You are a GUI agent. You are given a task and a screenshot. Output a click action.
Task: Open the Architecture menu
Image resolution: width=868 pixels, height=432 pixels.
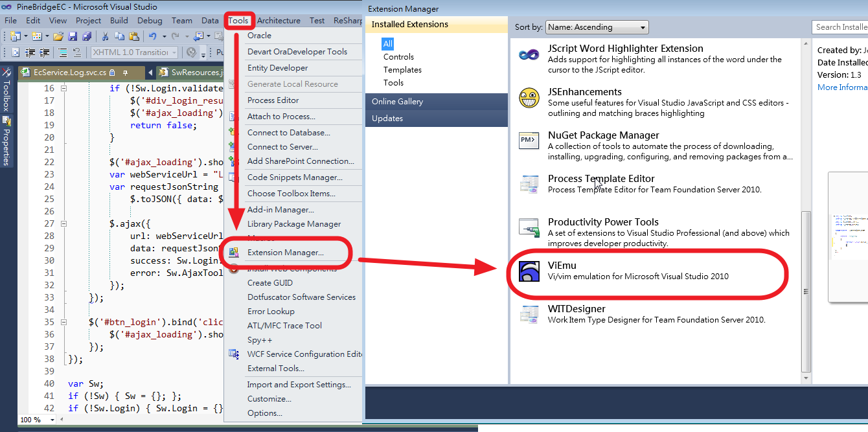pyautogui.click(x=279, y=21)
